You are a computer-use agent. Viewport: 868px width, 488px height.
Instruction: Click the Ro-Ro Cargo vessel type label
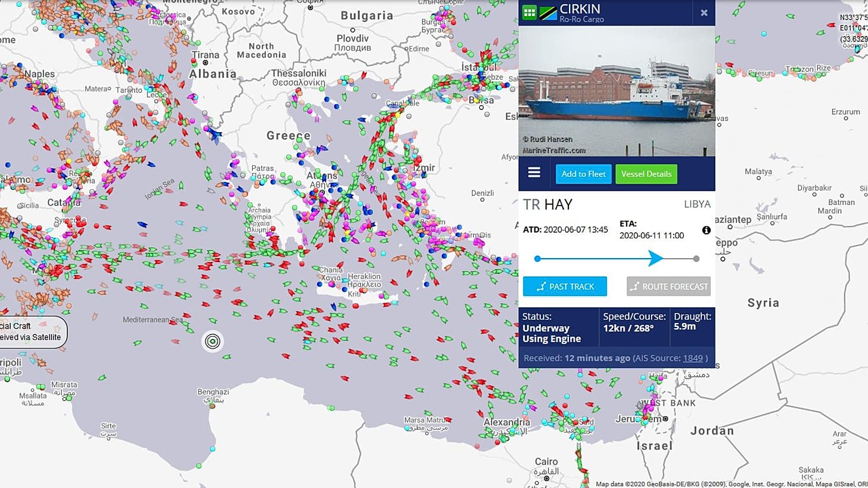(x=581, y=19)
